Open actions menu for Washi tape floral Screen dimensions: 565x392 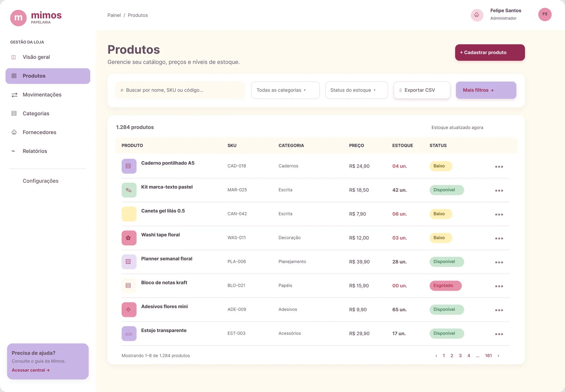pos(499,239)
